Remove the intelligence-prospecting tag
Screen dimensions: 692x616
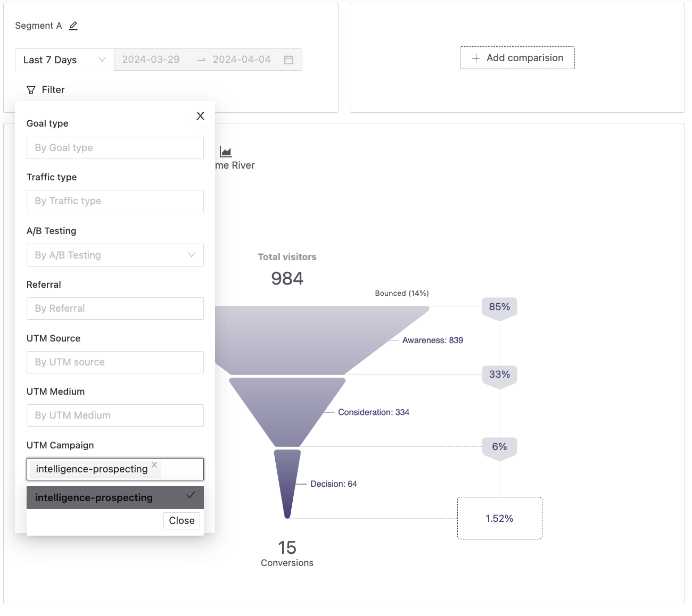pos(154,465)
